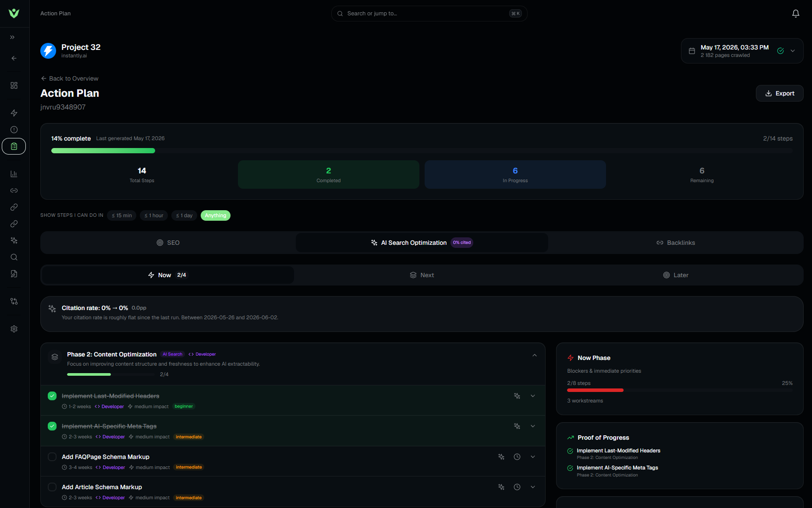
Task: Select the AI Search Optimization tab
Action: click(x=422, y=243)
